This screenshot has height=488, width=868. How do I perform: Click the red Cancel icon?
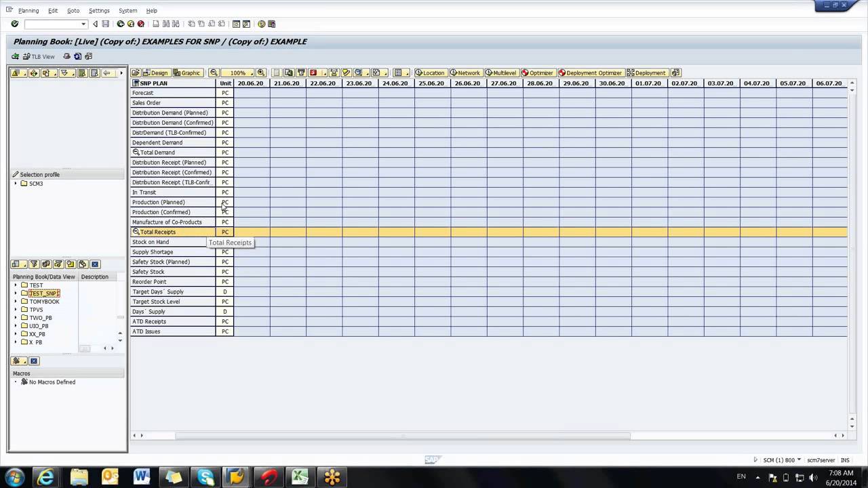pyautogui.click(x=140, y=24)
